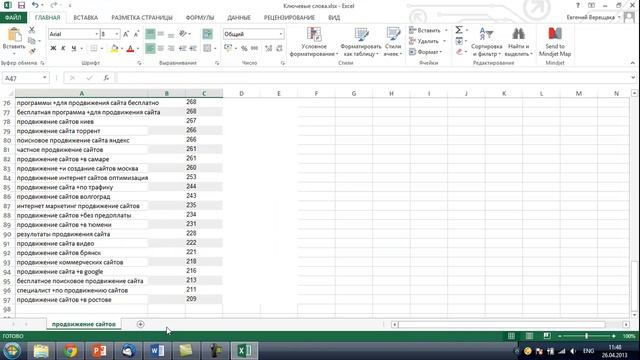The height and width of the screenshot is (360, 640).
Task: Open Cell Styles (Стили ячеек)
Action: 393,42
